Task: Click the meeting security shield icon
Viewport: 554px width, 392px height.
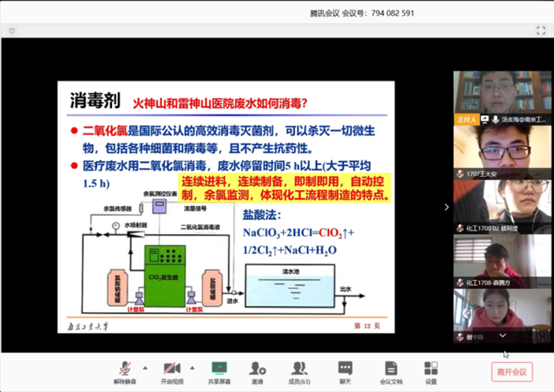Action: pyautogui.click(x=12, y=31)
